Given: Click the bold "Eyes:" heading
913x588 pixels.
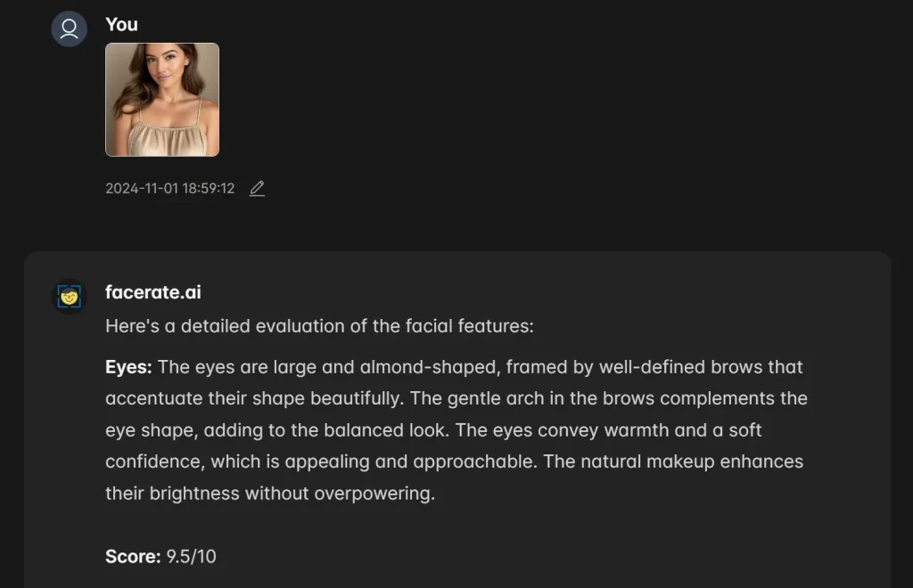Looking at the screenshot, I should pyautogui.click(x=128, y=367).
